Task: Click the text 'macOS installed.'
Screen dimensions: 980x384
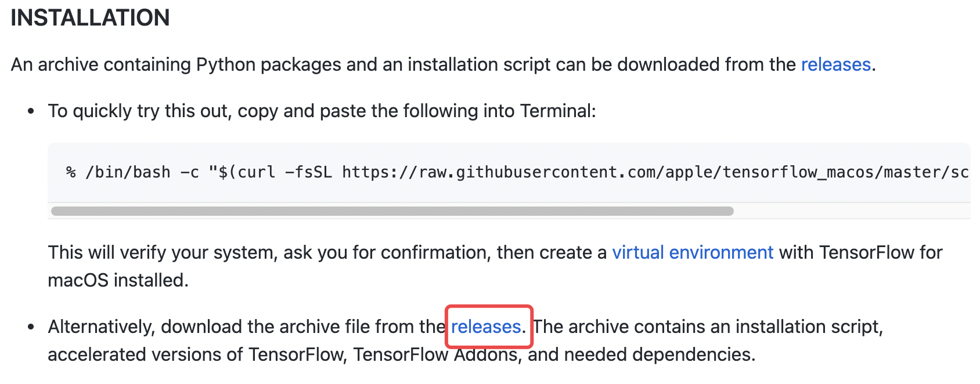Action: 118,280
